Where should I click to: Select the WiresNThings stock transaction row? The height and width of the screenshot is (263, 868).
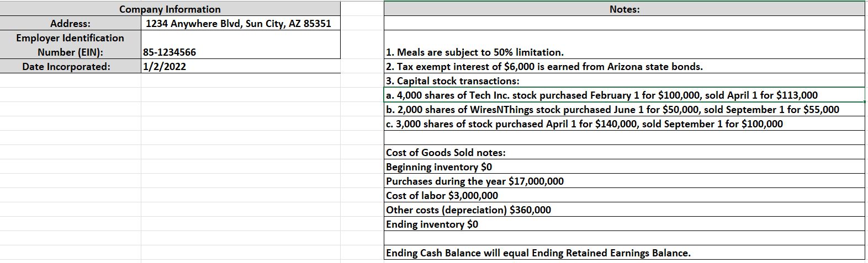point(624,109)
